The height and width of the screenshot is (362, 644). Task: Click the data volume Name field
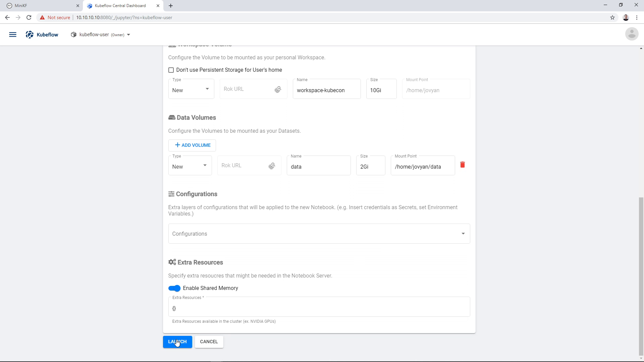point(319,165)
